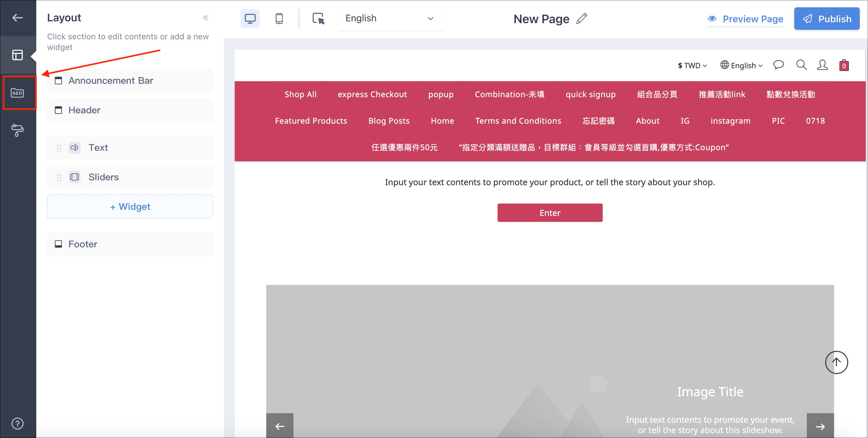This screenshot has height=438, width=868.
Task: Grab drag handle of Text widget
Action: pyautogui.click(x=59, y=148)
